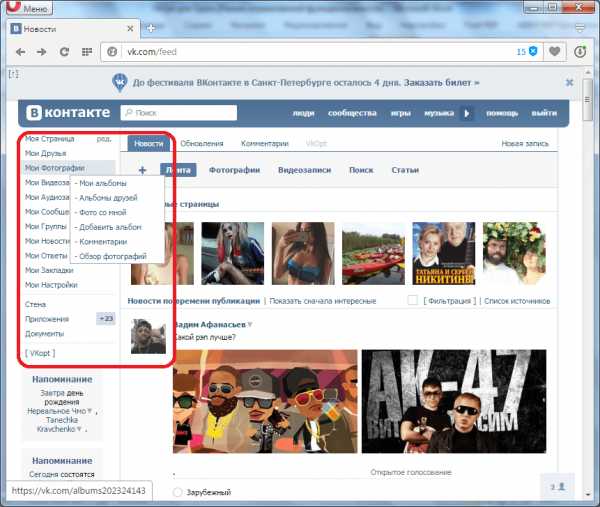Switch to the Комментарии tab at the top

coord(264,143)
